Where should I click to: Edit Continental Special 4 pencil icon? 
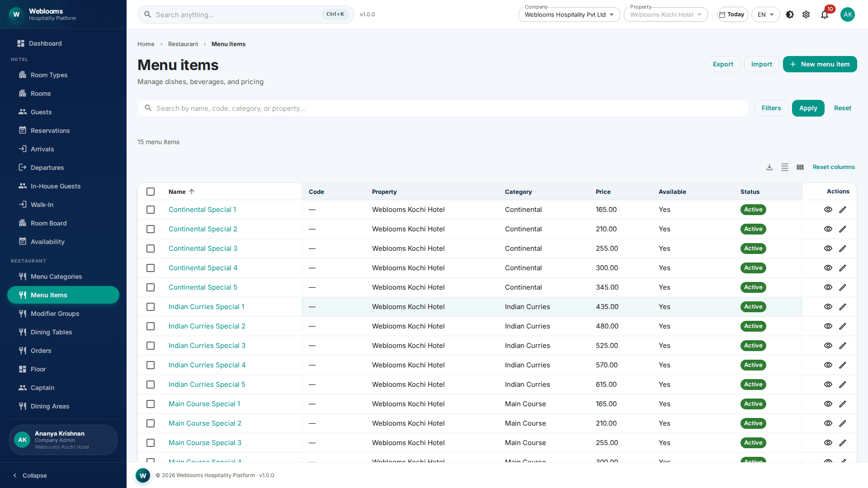[x=843, y=268]
